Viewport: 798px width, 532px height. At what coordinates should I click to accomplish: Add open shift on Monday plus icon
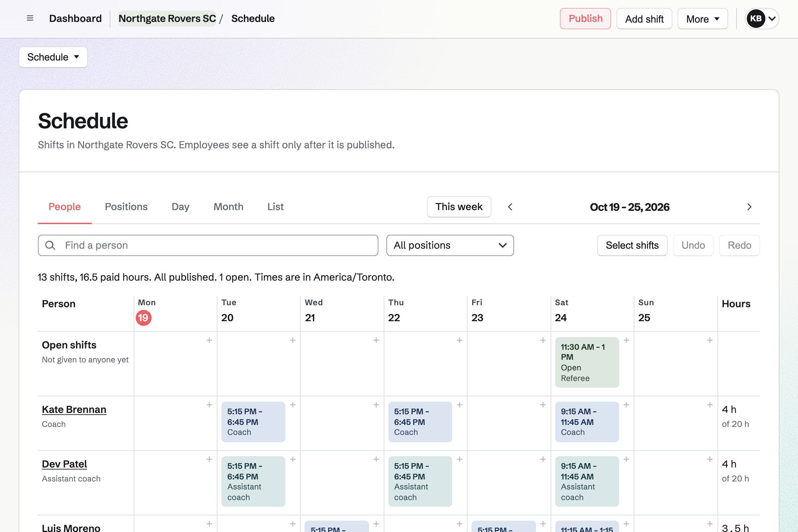(x=209, y=340)
